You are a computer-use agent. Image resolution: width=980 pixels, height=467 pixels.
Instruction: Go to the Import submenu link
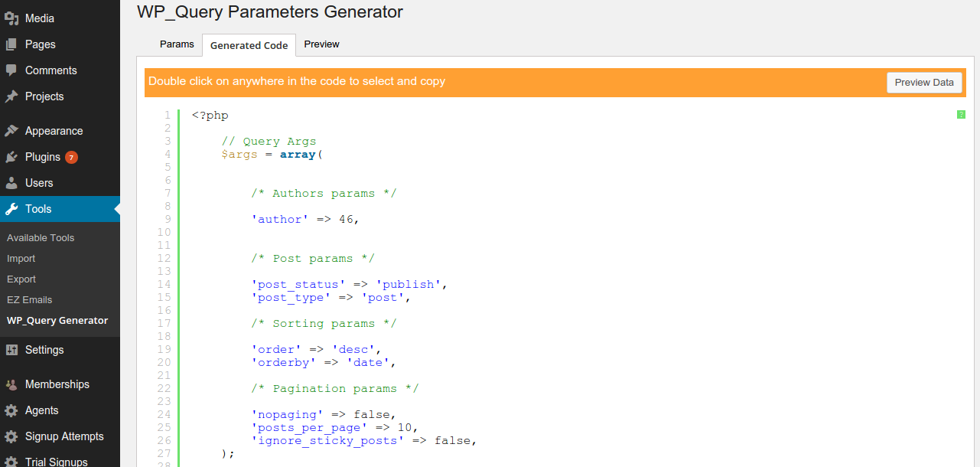(x=21, y=259)
